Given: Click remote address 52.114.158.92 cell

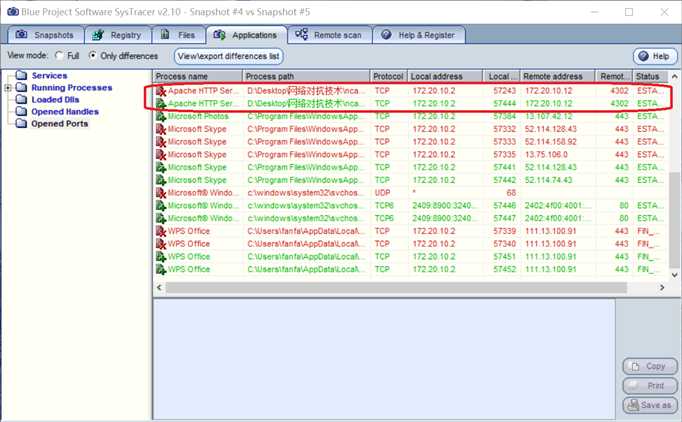Looking at the screenshot, I should [x=551, y=142].
